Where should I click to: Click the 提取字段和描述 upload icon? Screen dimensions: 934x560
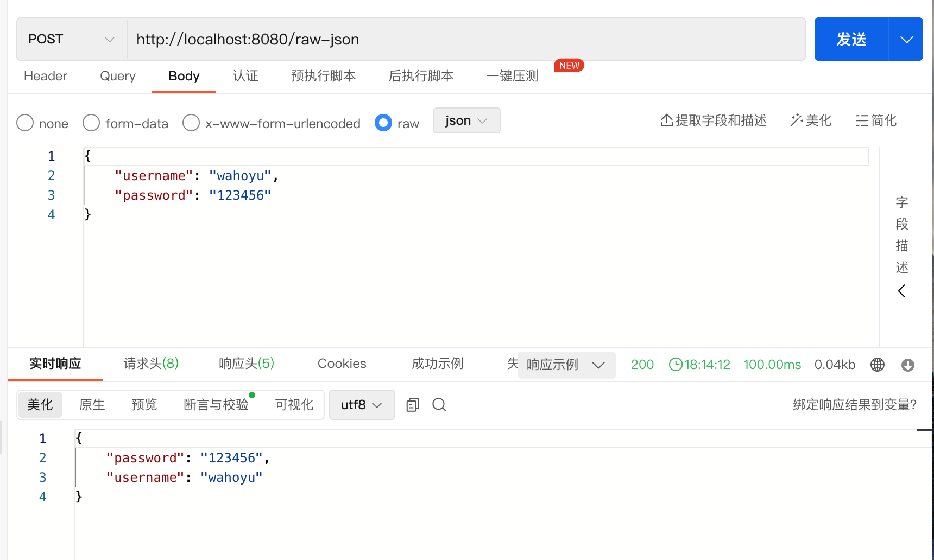(666, 120)
